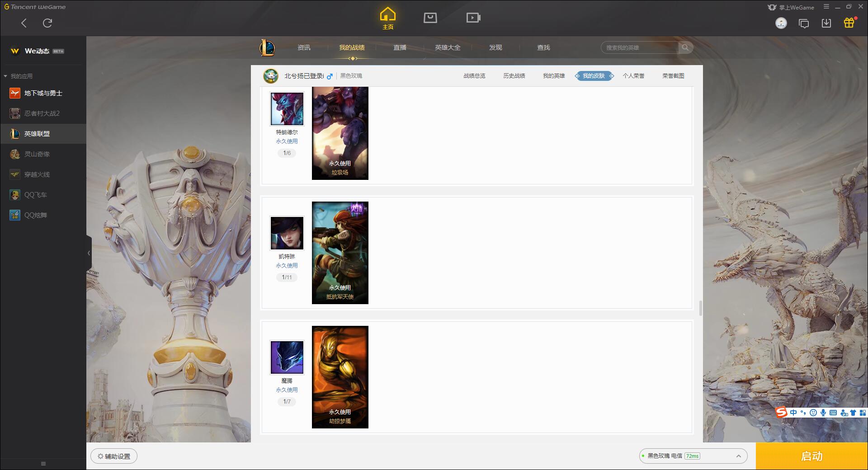868x470 pixels.
Task: Click the summoner profile avatar
Action: pos(271,76)
